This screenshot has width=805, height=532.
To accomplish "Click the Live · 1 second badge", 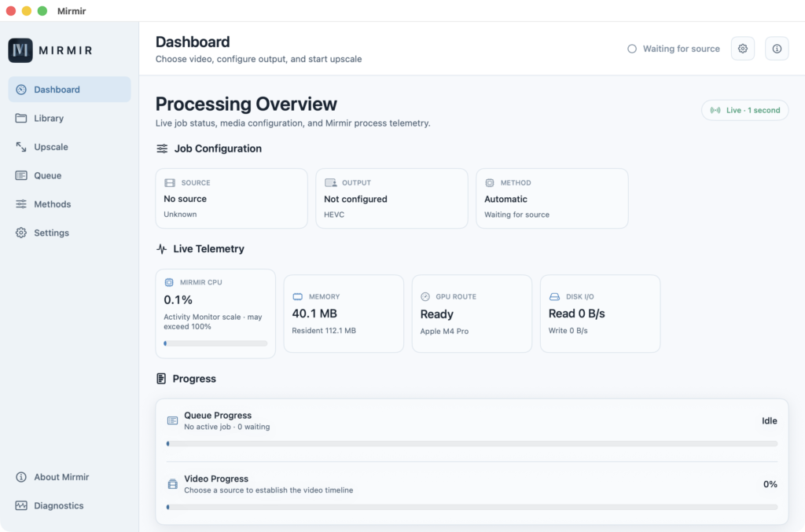I will (x=745, y=110).
